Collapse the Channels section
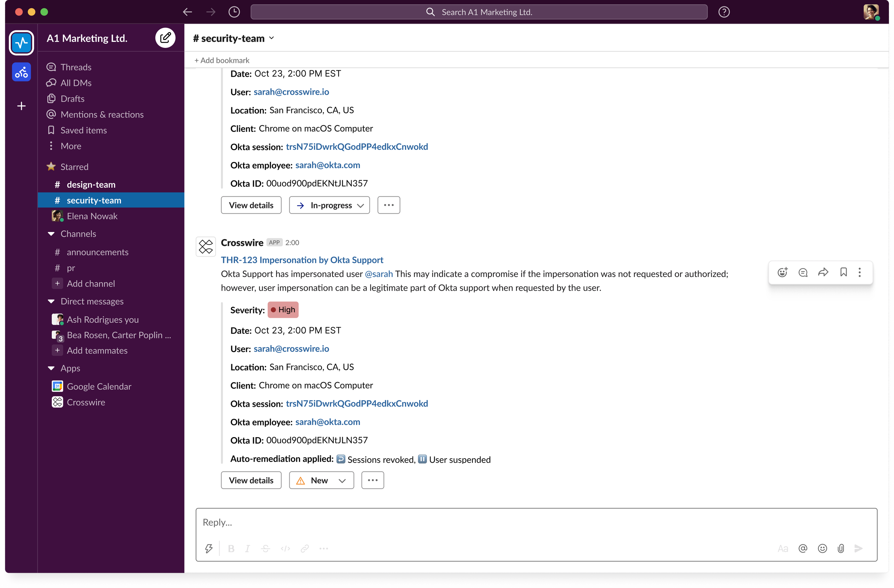Image resolution: width=894 pixels, height=588 pixels. (51, 234)
